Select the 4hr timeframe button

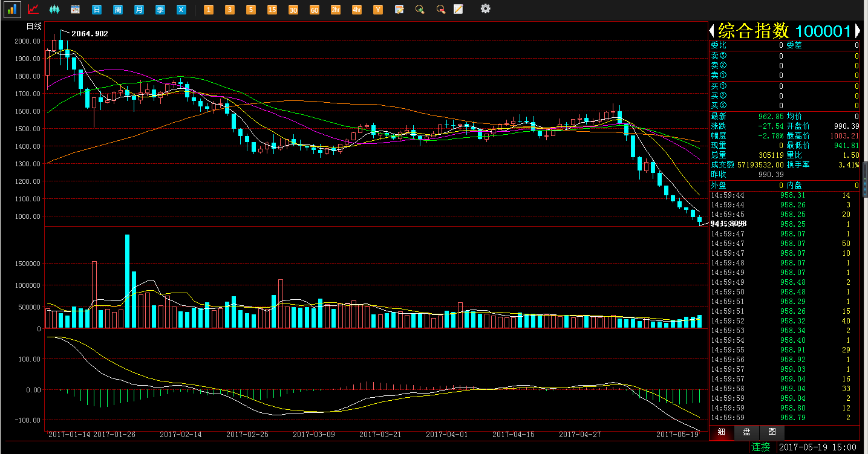coord(357,10)
